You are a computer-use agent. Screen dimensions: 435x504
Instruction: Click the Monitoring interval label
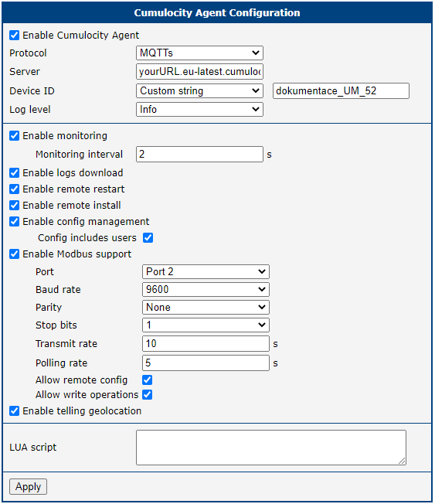[79, 155]
